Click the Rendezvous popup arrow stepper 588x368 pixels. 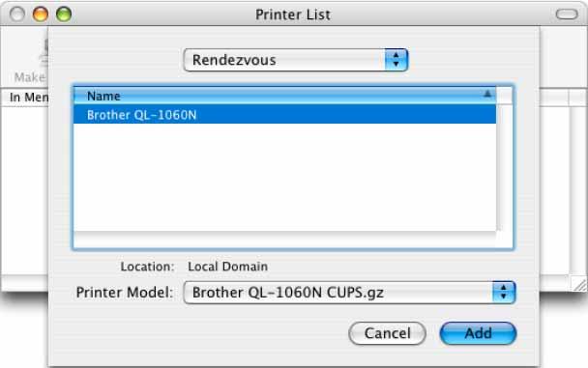396,60
